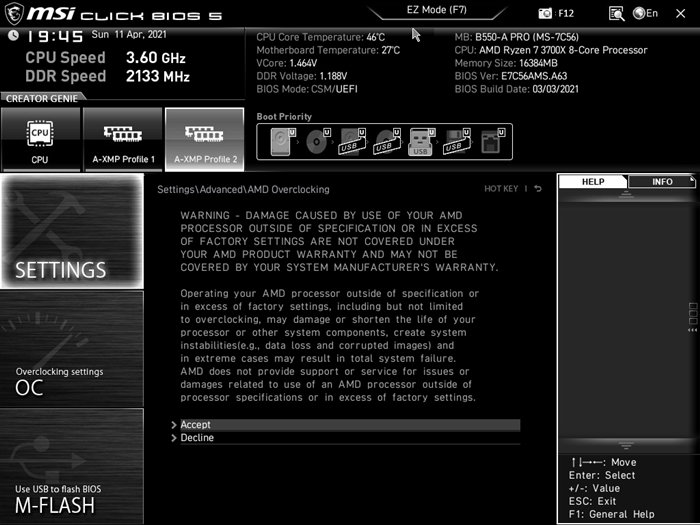The height and width of the screenshot is (525, 700).
Task: Select the USB floppy boot priority icon
Action: 456,142
